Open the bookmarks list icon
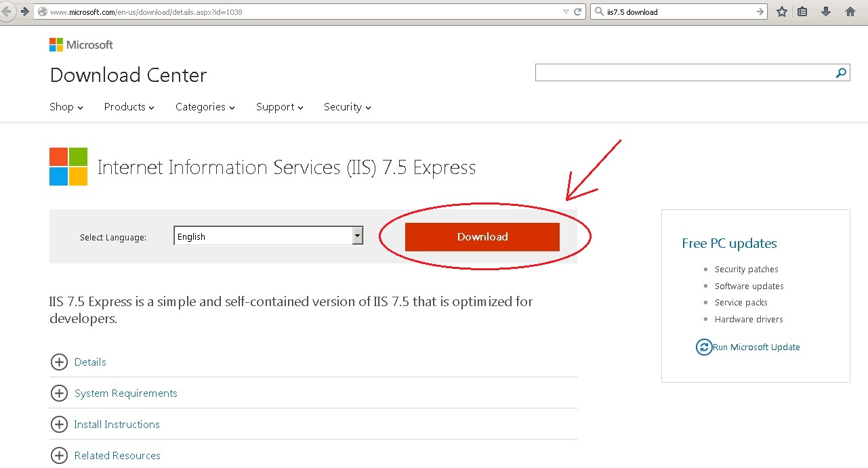 click(803, 12)
